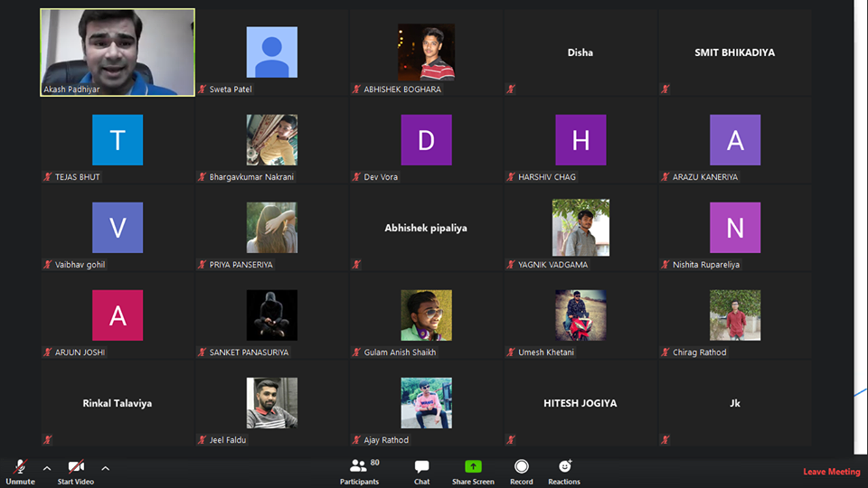868x488 pixels.
Task: Click the Hitesh Jogiya participant tile
Action: click(x=580, y=403)
